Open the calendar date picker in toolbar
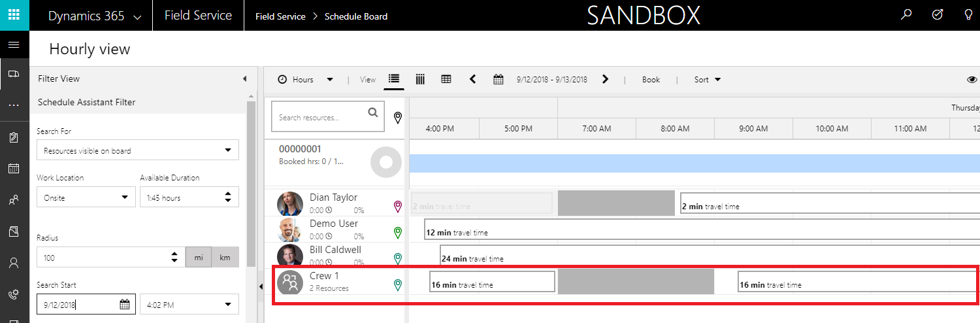This screenshot has height=323, width=980. 498,80
